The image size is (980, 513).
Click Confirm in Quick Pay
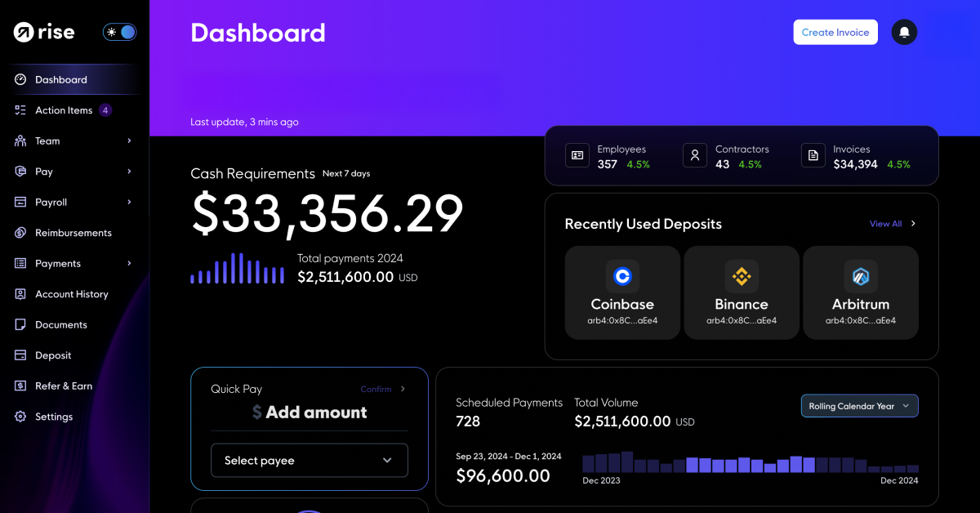click(376, 390)
